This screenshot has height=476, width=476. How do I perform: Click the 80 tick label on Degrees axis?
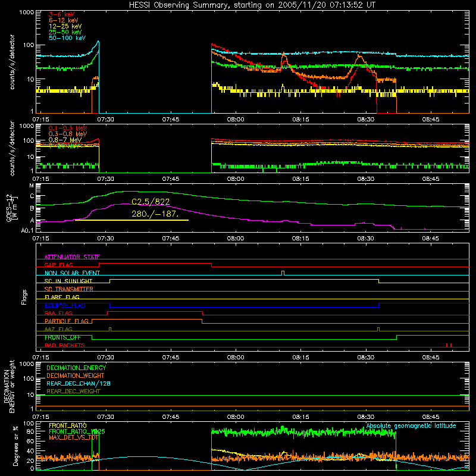click(x=30, y=431)
